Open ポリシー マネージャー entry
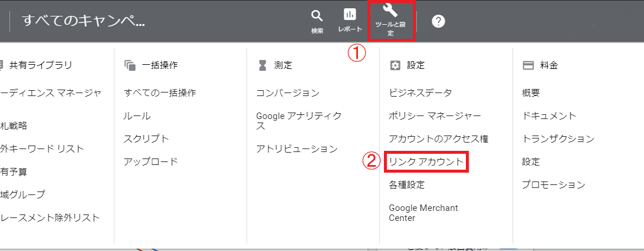This screenshot has height=251, width=644. click(x=435, y=116)
